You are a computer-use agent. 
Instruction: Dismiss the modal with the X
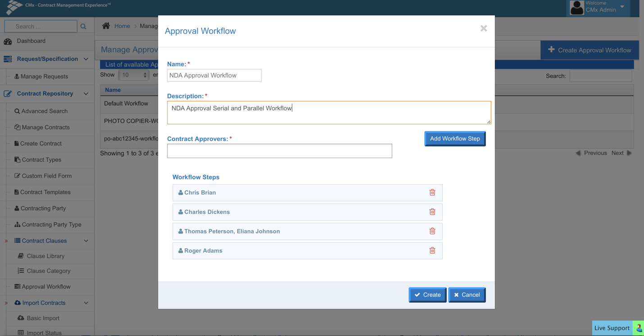click(x=483, y=28)
